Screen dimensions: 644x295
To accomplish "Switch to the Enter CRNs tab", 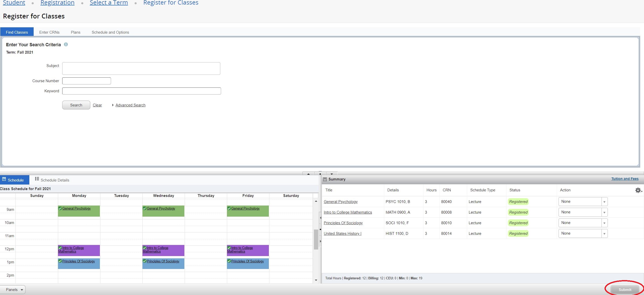I will [x=49, y=32].
